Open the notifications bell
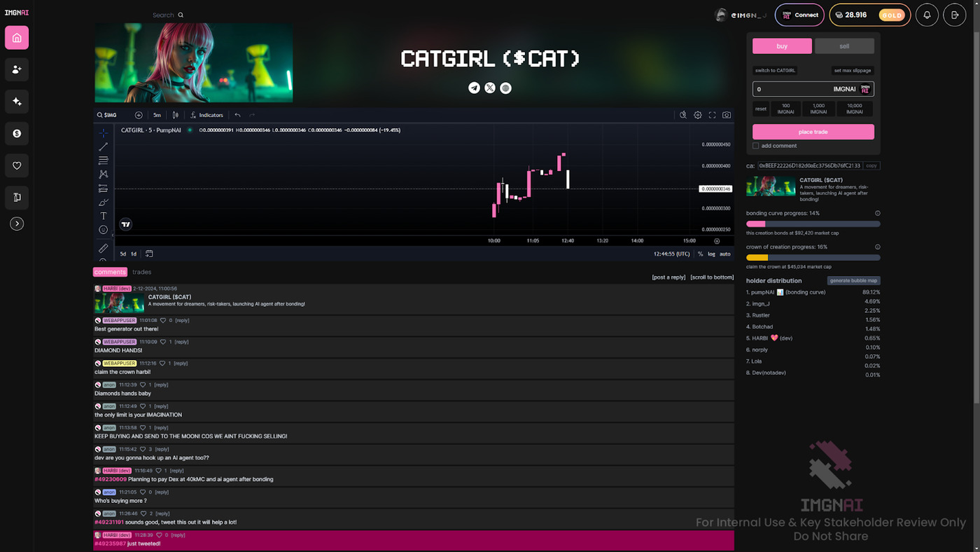 click(x=927, y=15)
